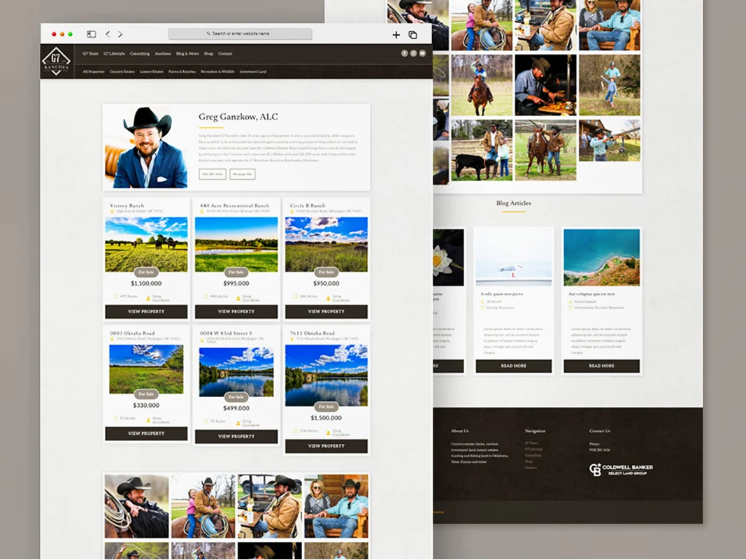This screenshot has width=746, height=560.
Task: Click the A odit quam non porro article title
Action: [501, 294]
